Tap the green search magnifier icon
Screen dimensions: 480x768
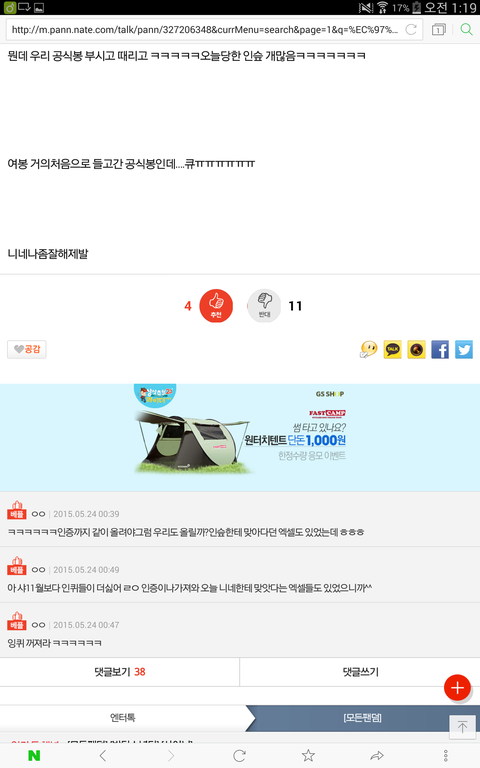[467, 29]
